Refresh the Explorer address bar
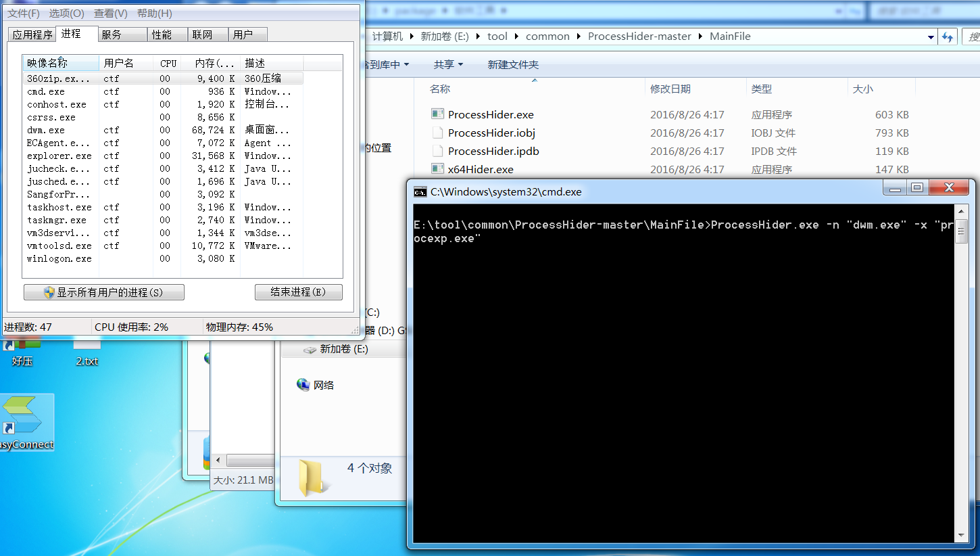 (947, 36)
